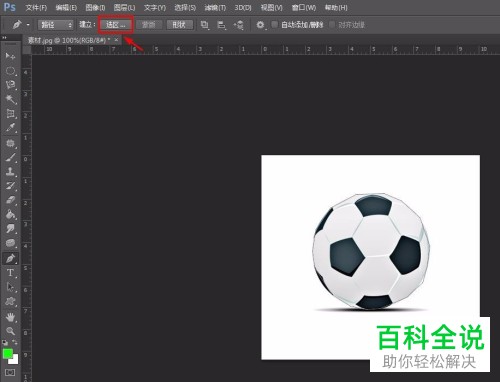Select the Hand tool
Image resolution: width=500 pixels, height=382 pixels.
point(10,317)
